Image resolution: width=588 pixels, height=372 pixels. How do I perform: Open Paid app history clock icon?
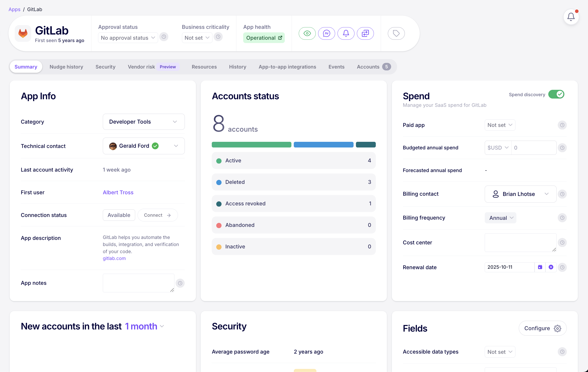tap(562, 125)
